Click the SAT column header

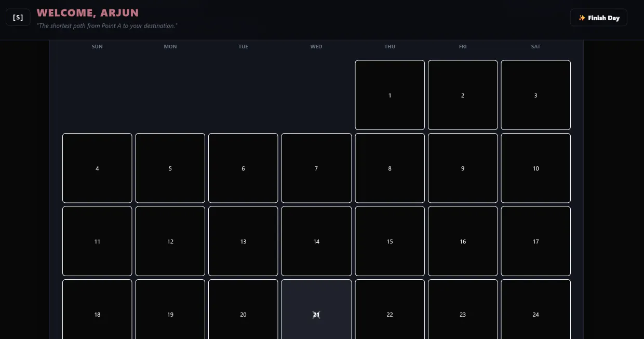[x=536, y=47]
